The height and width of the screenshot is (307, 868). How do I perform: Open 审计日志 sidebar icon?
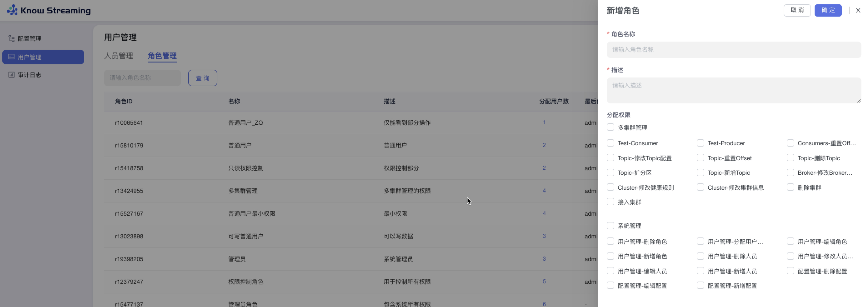point(11,75)
